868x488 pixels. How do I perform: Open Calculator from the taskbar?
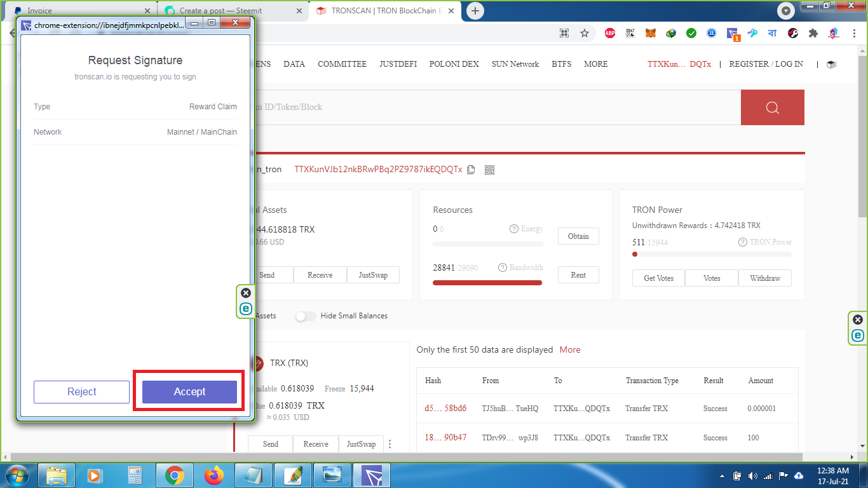134,475
